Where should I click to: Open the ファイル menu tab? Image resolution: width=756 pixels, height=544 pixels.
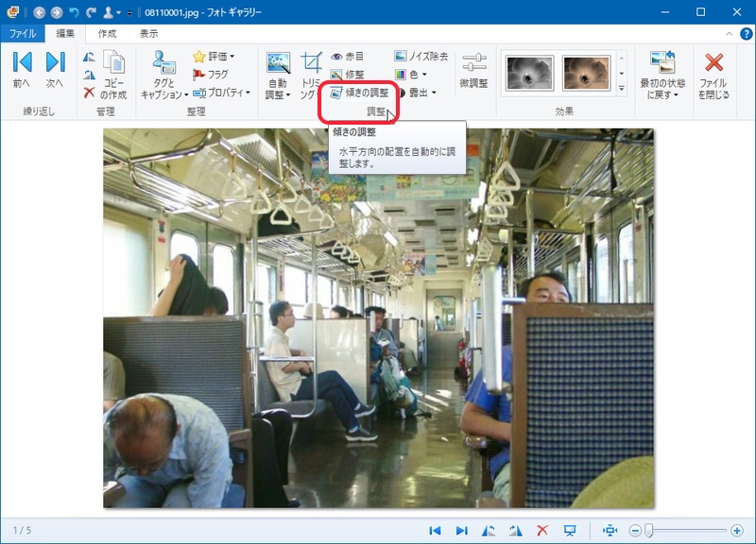click(22, 33)
